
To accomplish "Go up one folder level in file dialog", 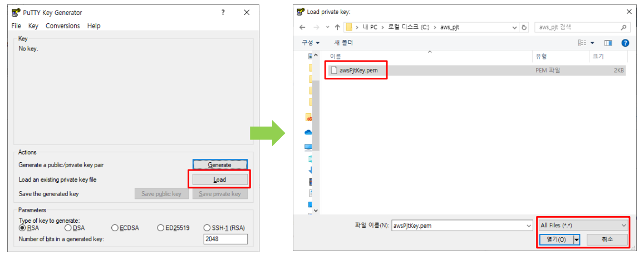I will click(x=337, y=27).
